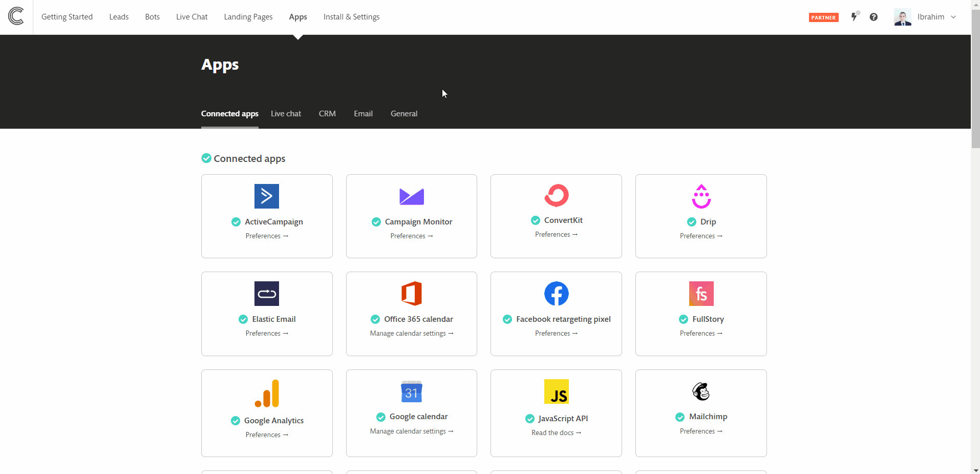
Task: Click Ibrahim's profile avatar
Action: 903,17
